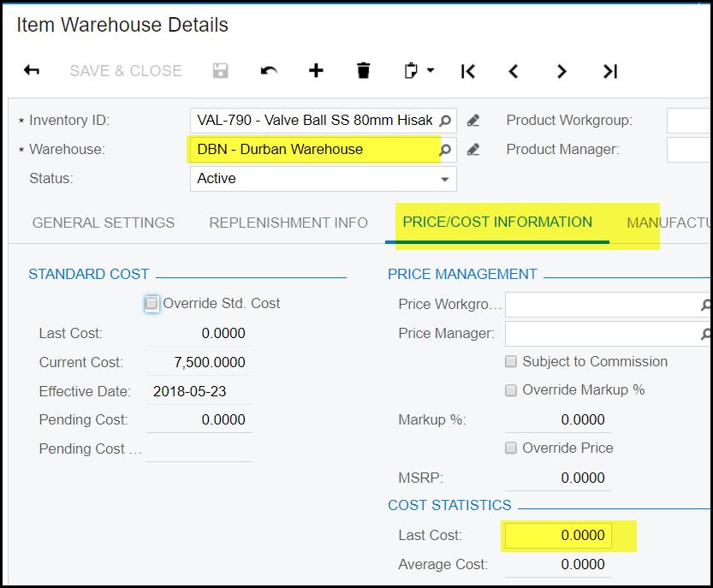Go to next record arrow
The width and height of the screenshot is (713, 588).
pyautogui.click(x=561, y=71)
